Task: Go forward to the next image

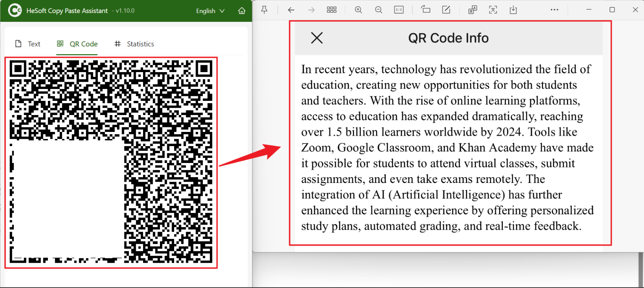Action: (x=311, y=10)
